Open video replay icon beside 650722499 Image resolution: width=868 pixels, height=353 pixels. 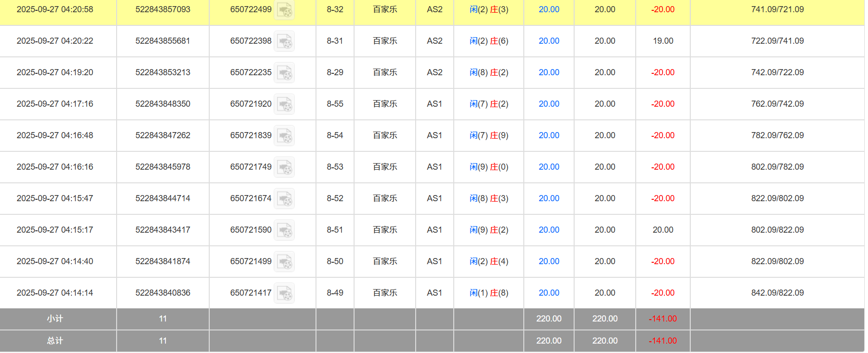click(x=284, y=10)
